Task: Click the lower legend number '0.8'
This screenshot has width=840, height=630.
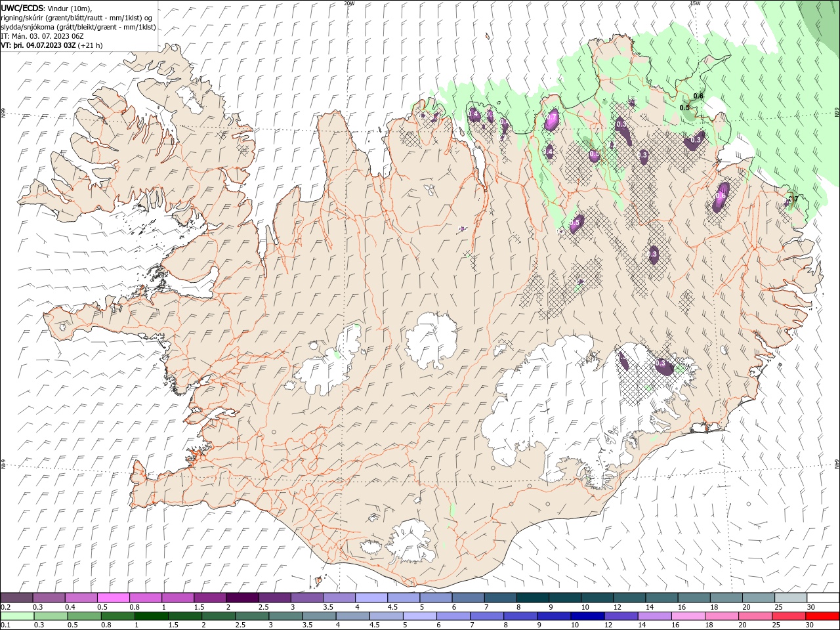Action: (x=106, y=625)
